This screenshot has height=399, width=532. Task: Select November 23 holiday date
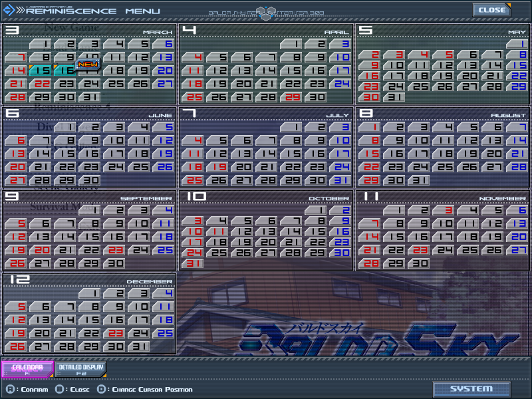coord(419,250)
